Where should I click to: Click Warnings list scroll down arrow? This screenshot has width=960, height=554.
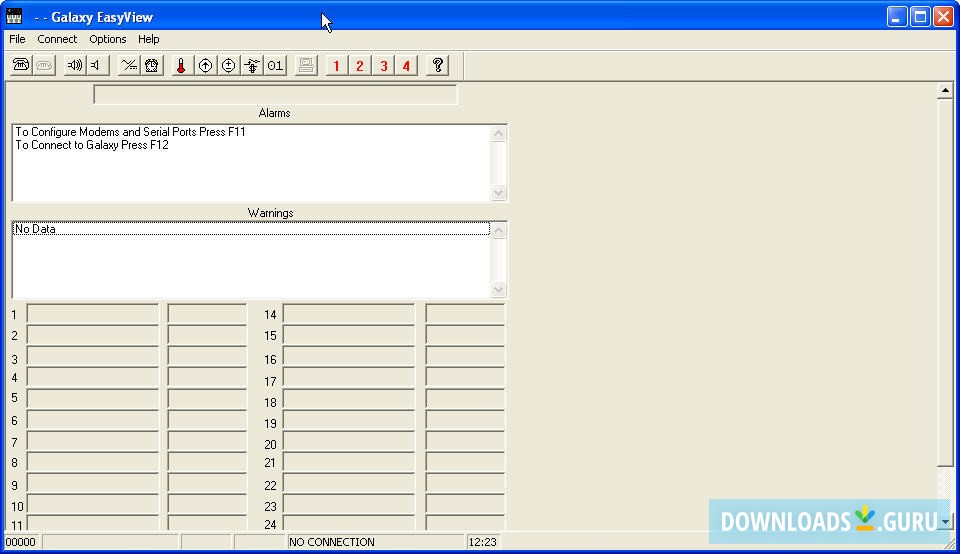pyautogui.click(x=498, y=290)
